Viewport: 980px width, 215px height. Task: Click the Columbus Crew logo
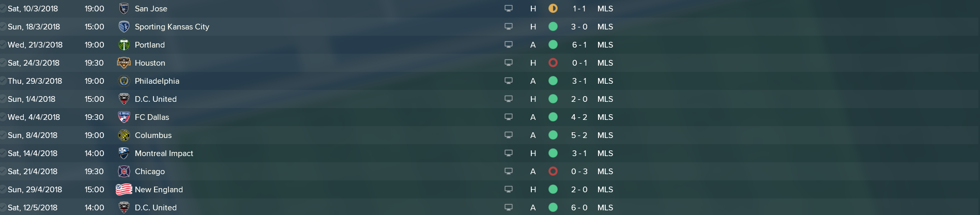pyautogui.click(x=124, y=135)
